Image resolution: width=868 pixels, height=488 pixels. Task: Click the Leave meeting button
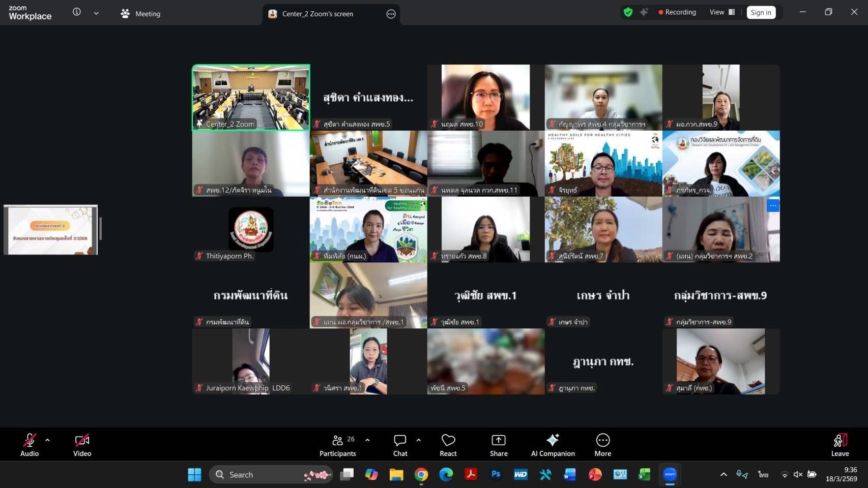(x=840, y=445)
